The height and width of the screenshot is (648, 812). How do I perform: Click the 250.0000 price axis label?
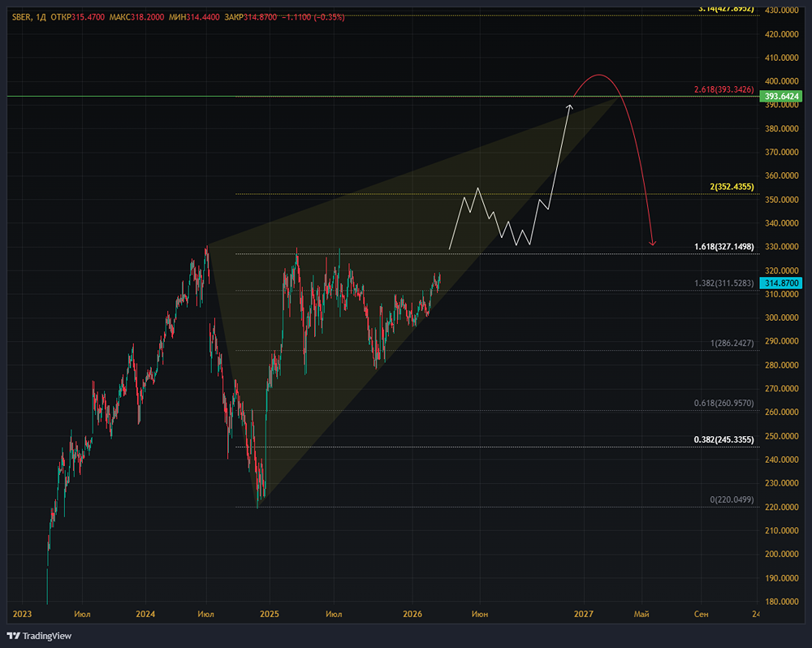[781, 436]
